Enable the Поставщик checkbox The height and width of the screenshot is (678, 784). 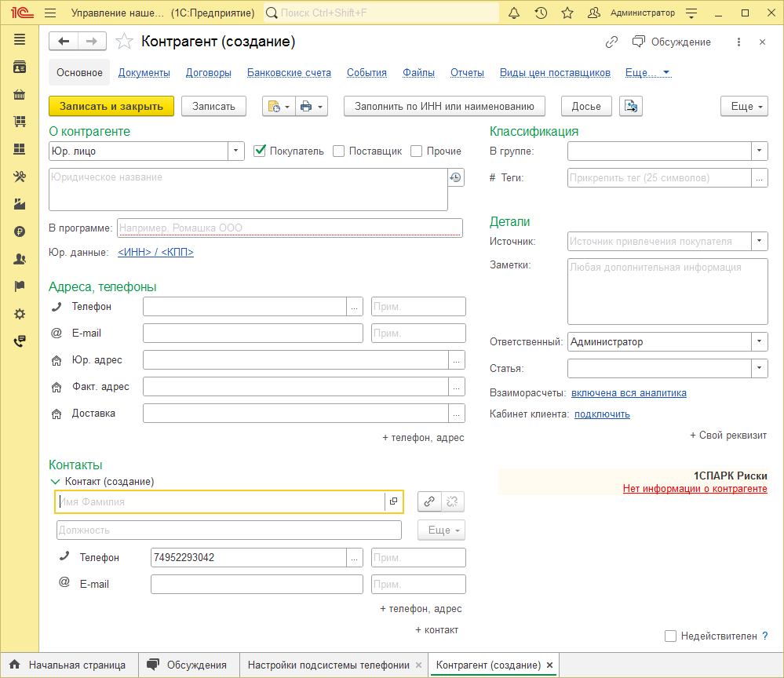point(339,151)
